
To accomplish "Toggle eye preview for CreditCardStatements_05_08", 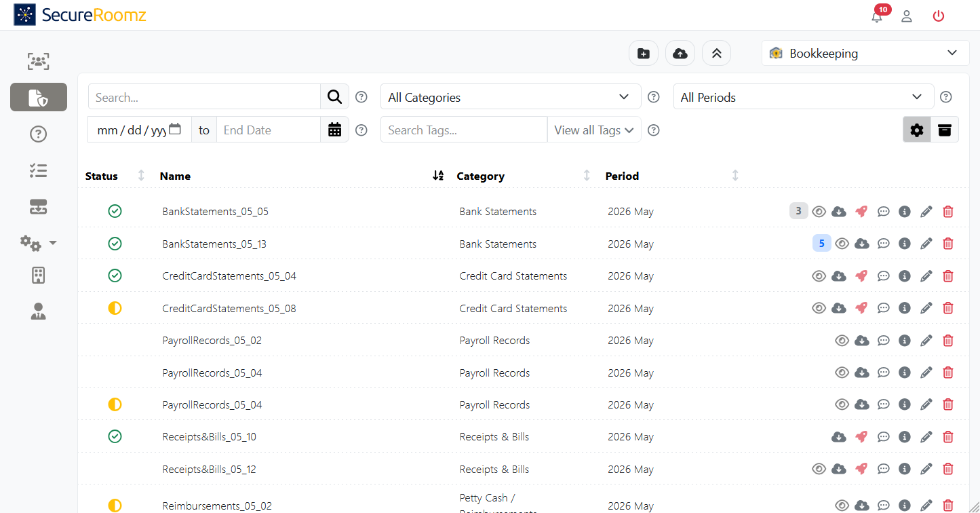I will point(819,308).
